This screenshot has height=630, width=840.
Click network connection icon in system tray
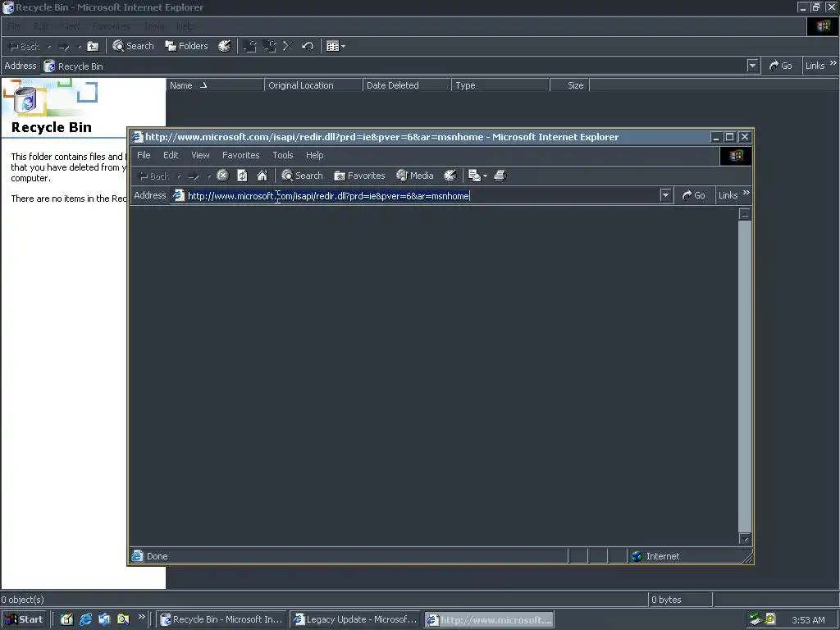(x=756, y=619)
